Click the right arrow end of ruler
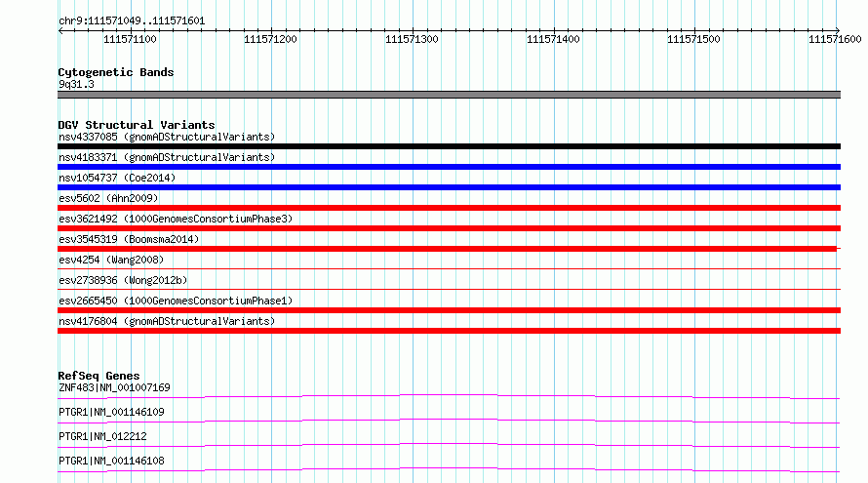Image resolution: width=868 pixels, height=483 pixels. pos(838,30)
